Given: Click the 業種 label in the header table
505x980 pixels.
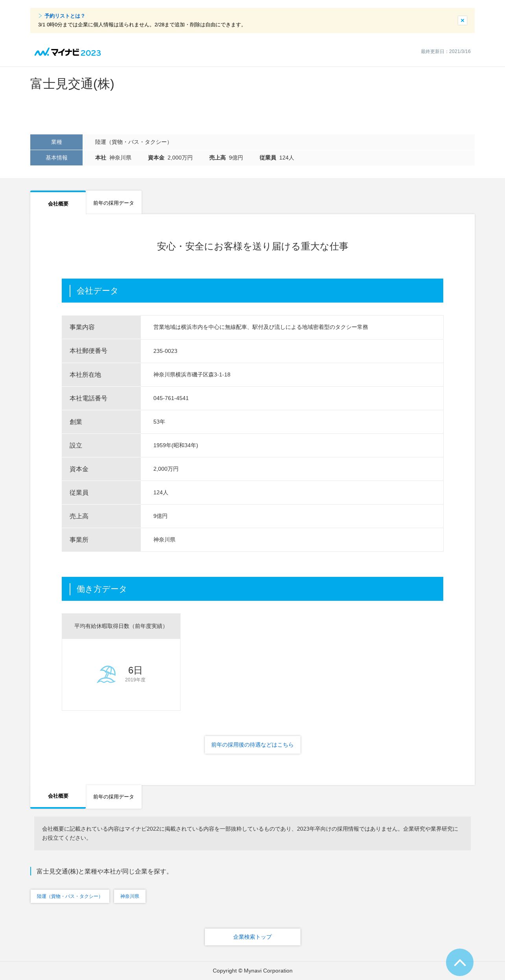Looking at the screenshot, I should [56, 142].
